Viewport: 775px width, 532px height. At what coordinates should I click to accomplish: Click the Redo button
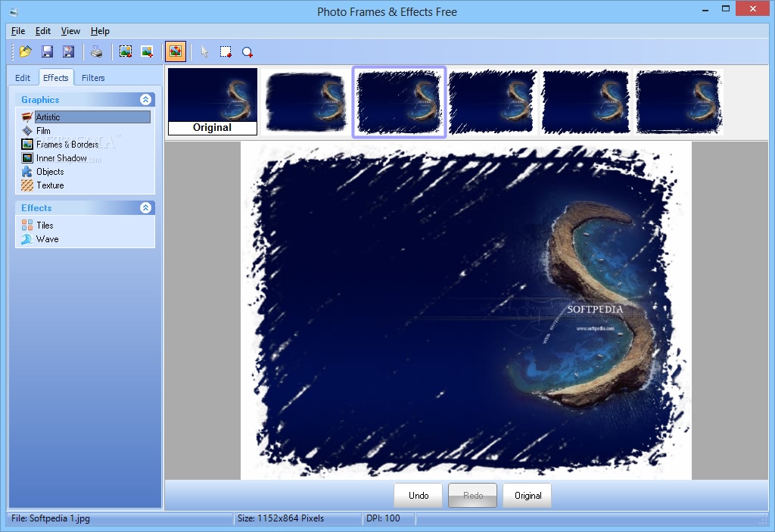473,496
